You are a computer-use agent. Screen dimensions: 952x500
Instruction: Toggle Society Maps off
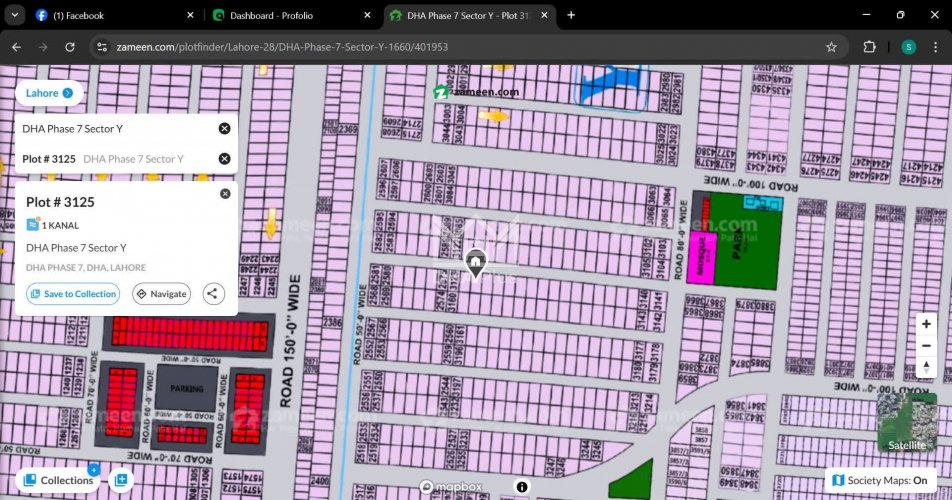coord(881,481)
